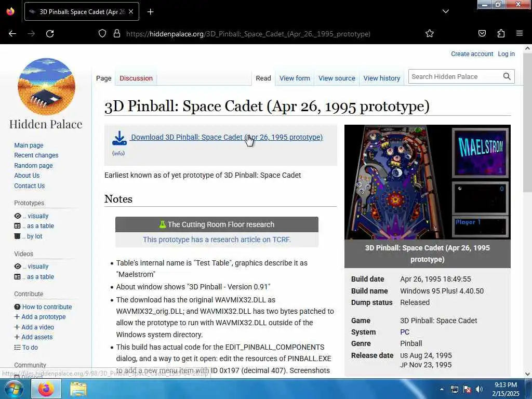
Task: Click the Hidden Palace logo image
Action: [46, 87]
